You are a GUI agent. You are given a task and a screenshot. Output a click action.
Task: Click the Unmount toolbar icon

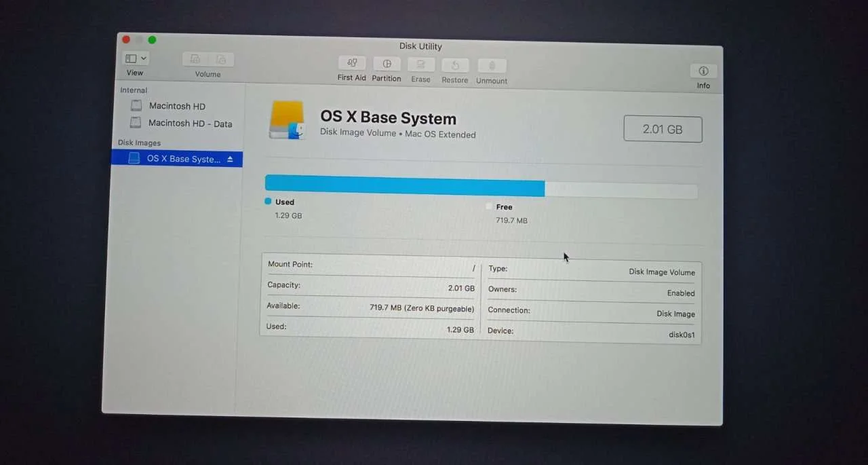pos(492,66)
